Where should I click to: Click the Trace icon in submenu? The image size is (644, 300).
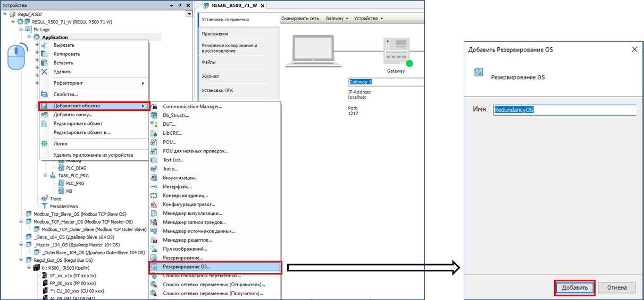click(x=154, y=169)
